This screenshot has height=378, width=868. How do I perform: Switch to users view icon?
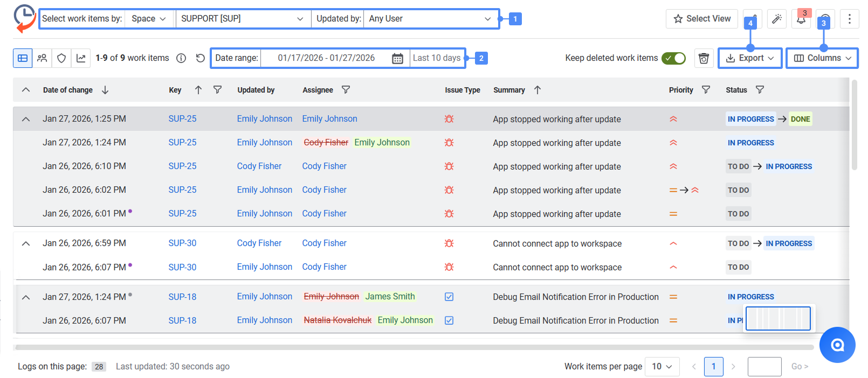(x=42, y=58)
